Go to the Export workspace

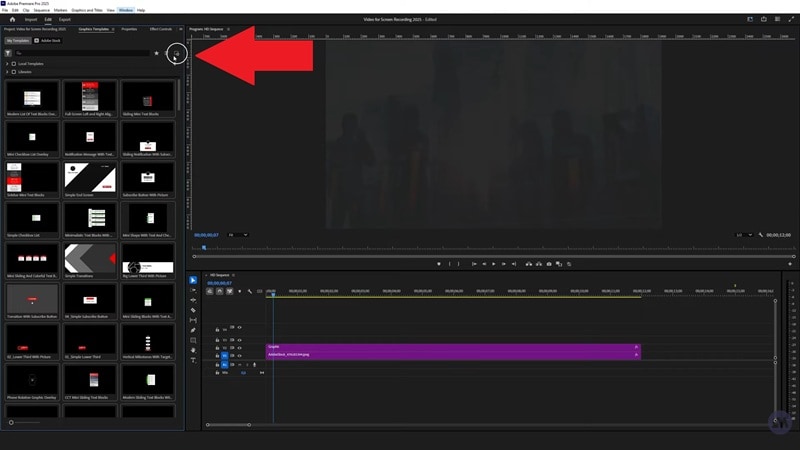(x=65, y=19)
